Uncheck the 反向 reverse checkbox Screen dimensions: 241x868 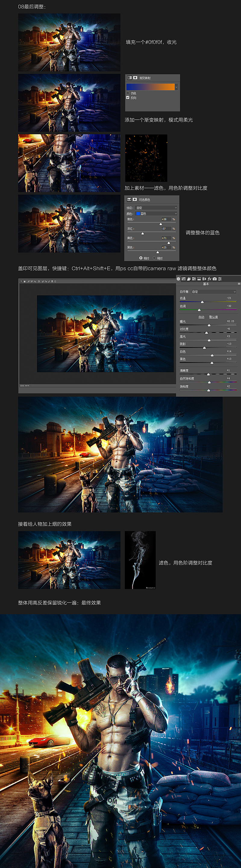[x=128, y=97]
